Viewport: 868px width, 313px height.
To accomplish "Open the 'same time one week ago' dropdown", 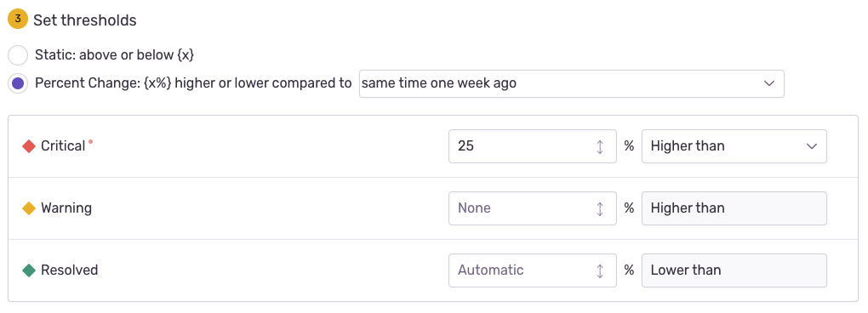I will [571, 83].
